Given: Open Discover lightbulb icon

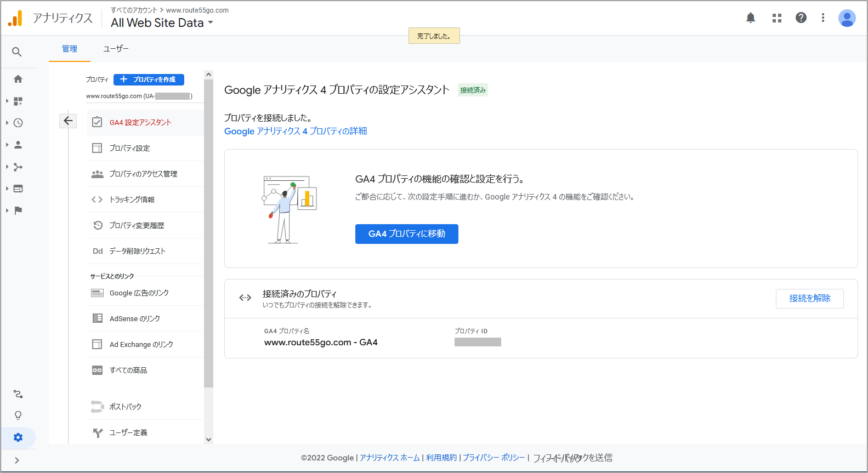Looking at the screenshot, I should click(18, 415).
